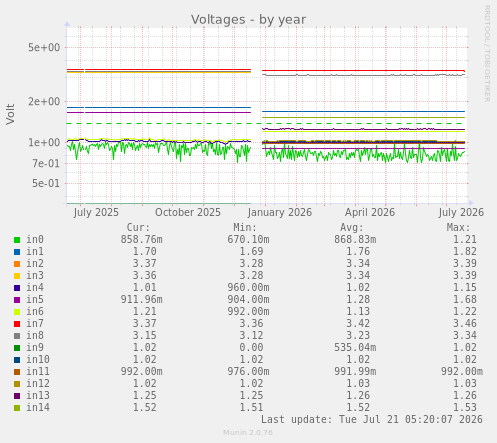Click in5 current value 911.96m
The height and width of the screenshot is (443, 497).
pos(142,300)
